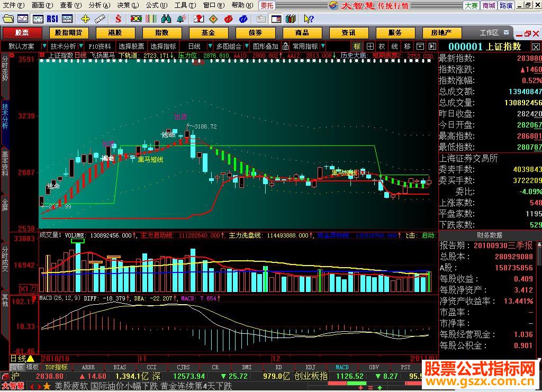The image size is (542, 392).
Task: Click the 路演 button in title bar
Action: [506, 5]
